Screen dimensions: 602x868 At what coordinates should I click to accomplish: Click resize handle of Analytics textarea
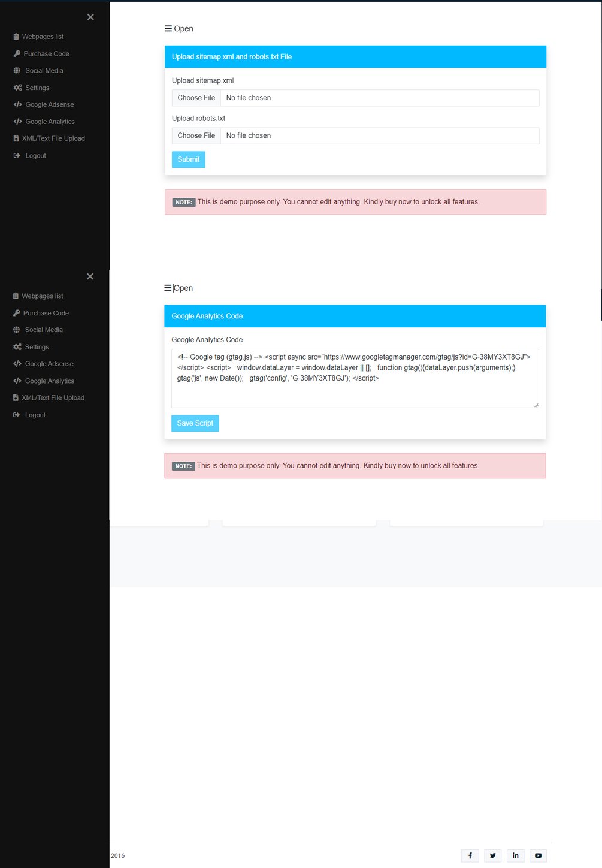tap(536, 405)
